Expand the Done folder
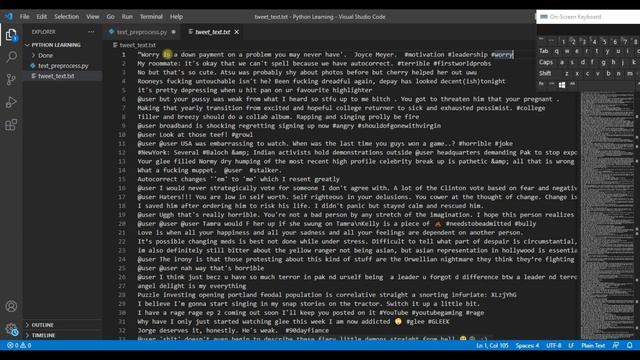Screen dimensions: 640x360 (45, 55)
